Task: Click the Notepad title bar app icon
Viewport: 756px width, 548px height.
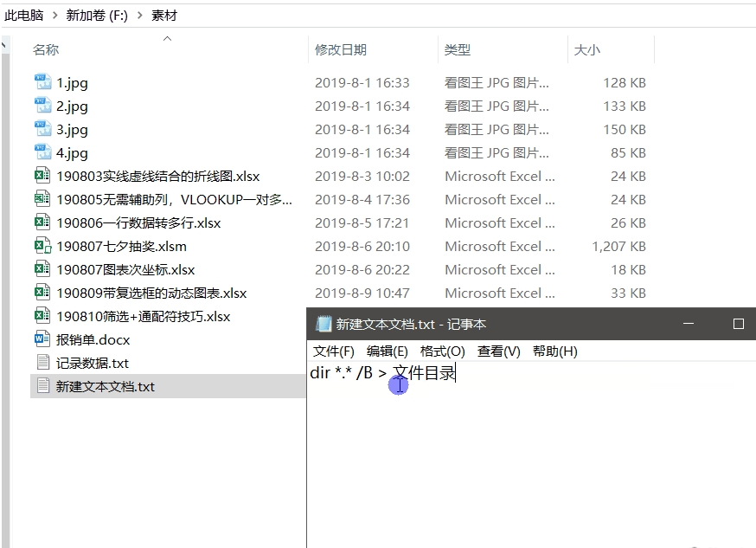Action: click(324, 324)
